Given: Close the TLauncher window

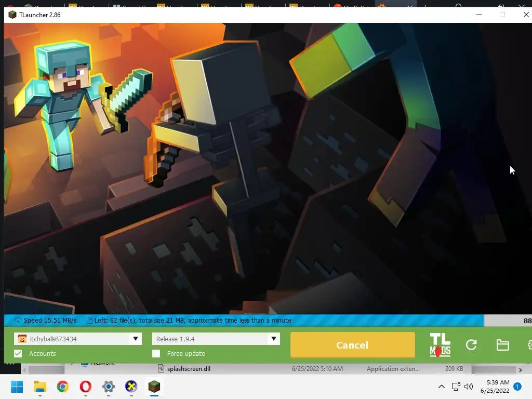Looking at the screenshot, I should tap(526, 15).
